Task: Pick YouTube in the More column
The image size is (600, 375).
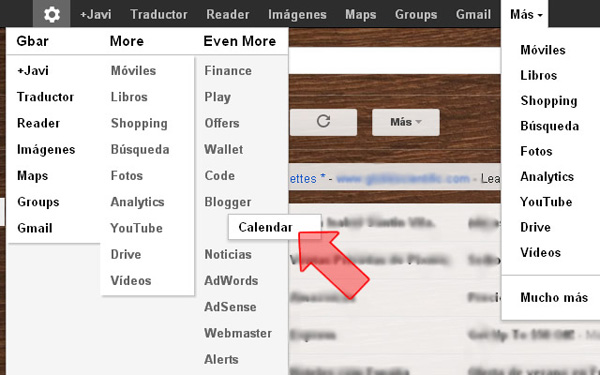Action: click(x=137, y=228)
